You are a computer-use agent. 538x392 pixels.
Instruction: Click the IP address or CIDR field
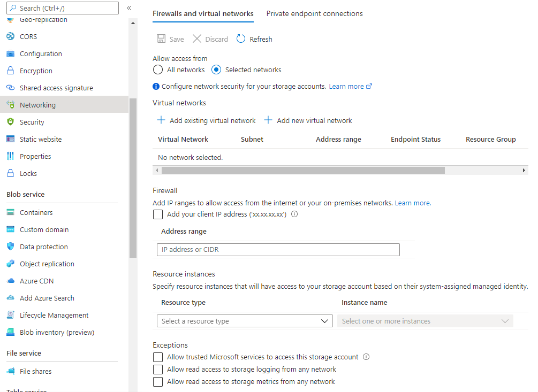click(x=278, y=249)
